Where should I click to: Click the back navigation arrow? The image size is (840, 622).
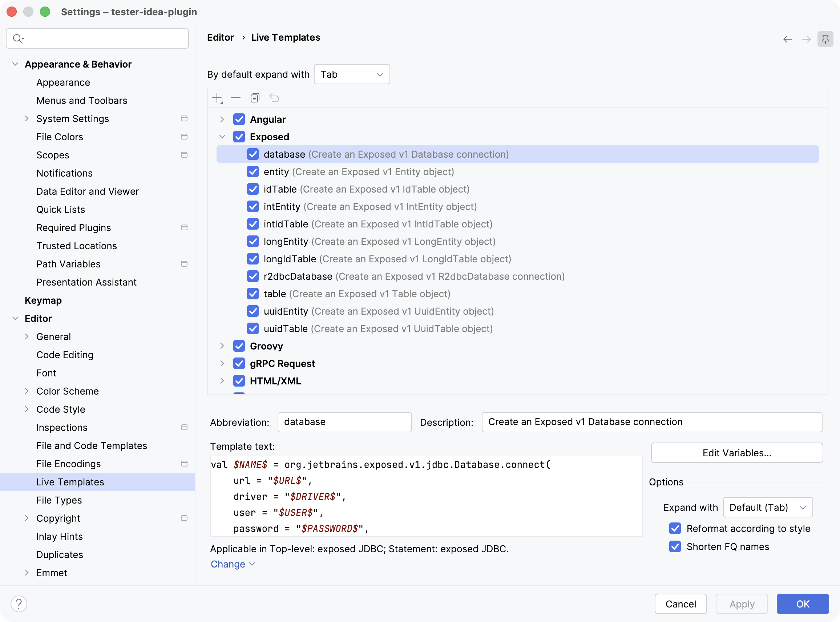[787, 39]
